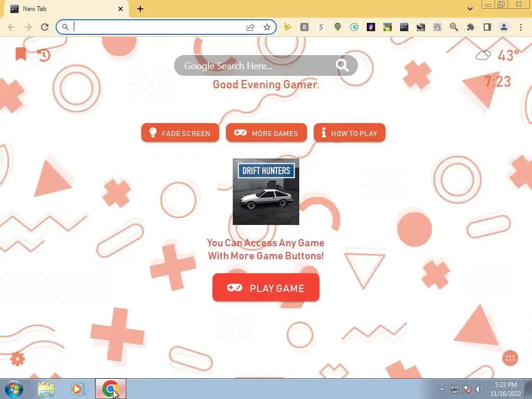The image size is (532, 399).
Task: Click the dark car extension icon
Action: 404,27
